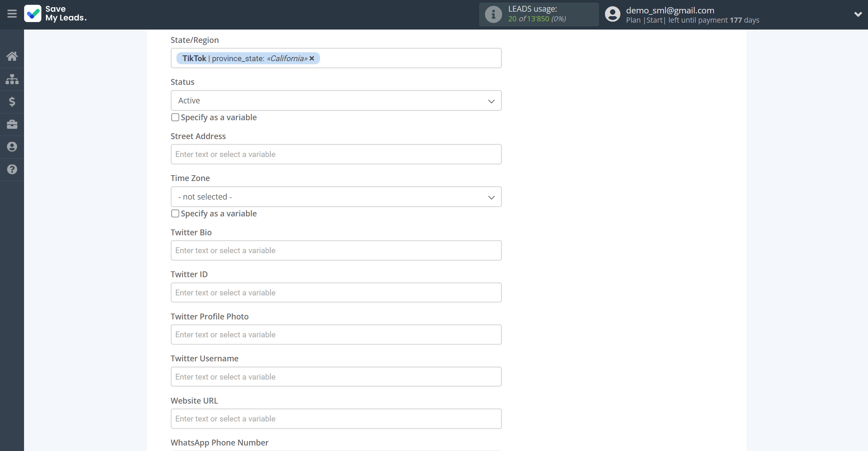This screenshot has height=451, width=868.
Task: Open the user profile sidebar icon
Action: 12,147
